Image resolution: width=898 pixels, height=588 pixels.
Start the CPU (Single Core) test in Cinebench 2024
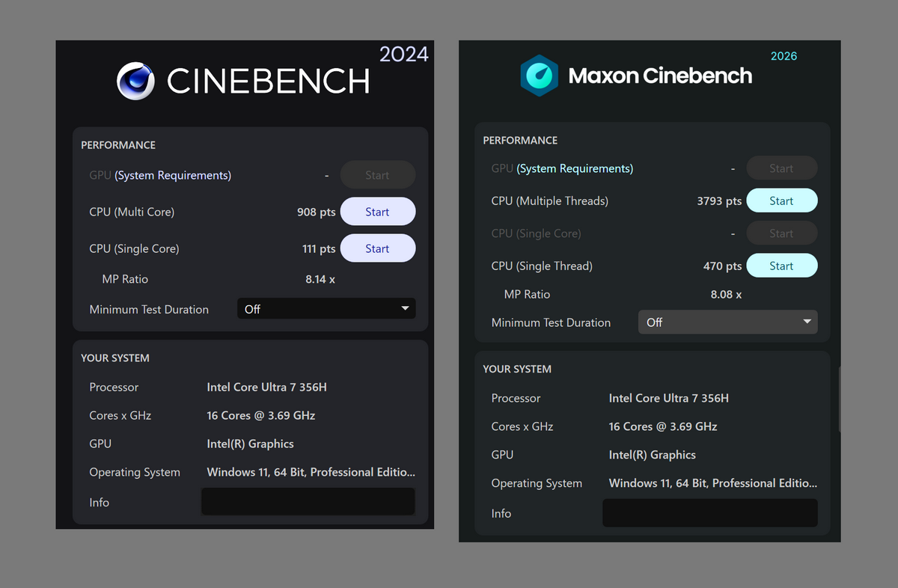(x=378, y=248)
